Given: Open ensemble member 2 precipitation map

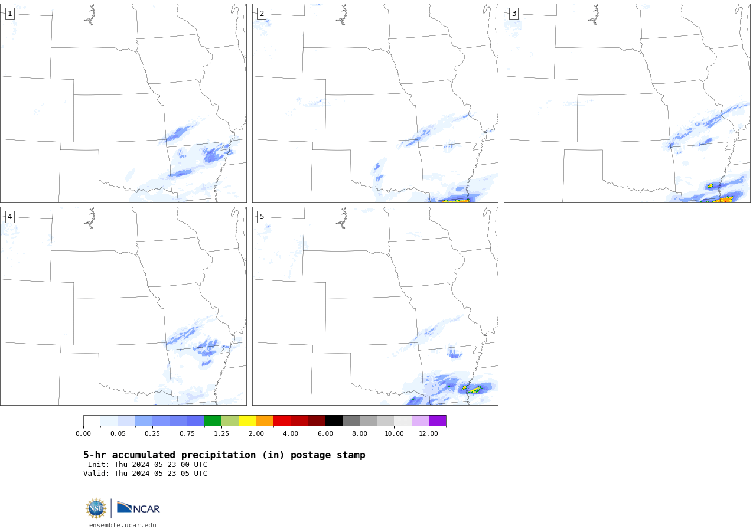Looking at the screenshot, I should click(x=375, y=103).
